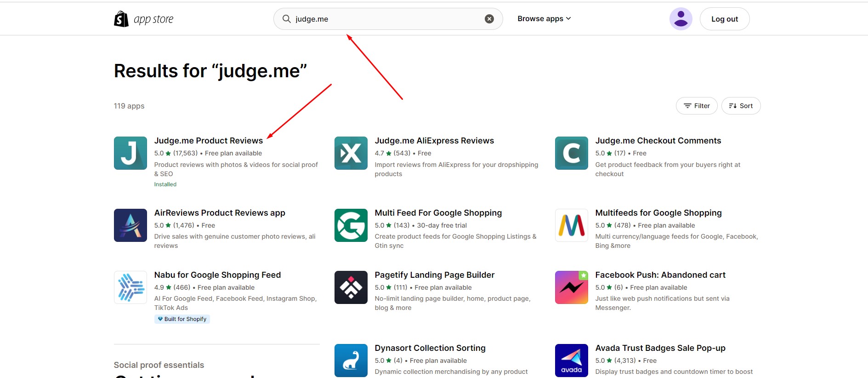Open the AirReviews app icon

130,225
